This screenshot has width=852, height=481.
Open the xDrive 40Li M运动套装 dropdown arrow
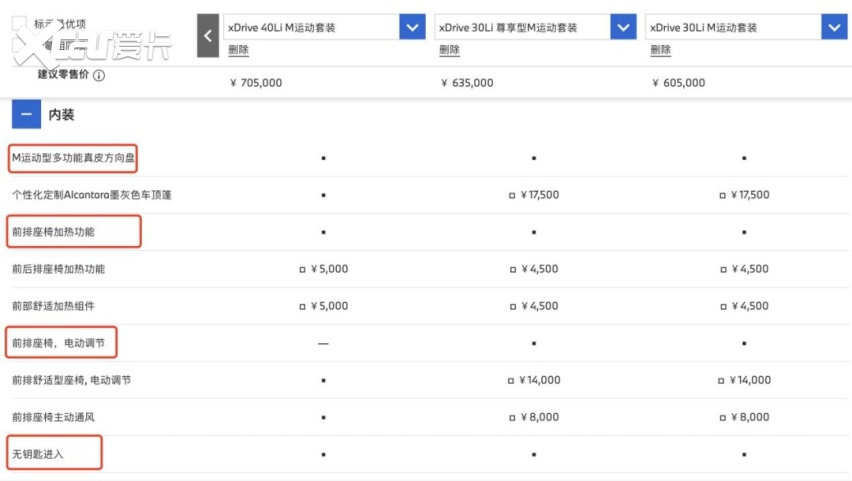click(412, 27)
